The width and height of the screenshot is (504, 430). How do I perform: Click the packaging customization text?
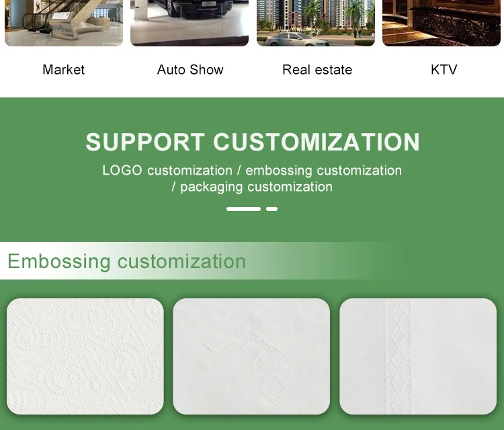click(256, 187)
